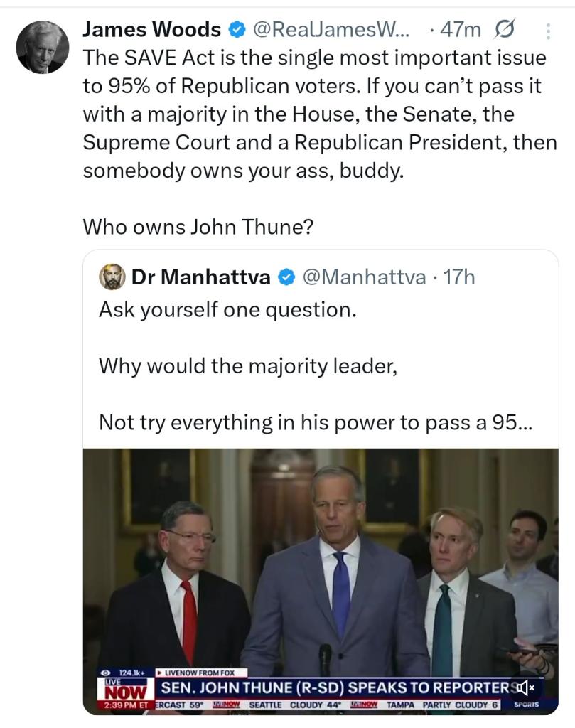Click the 47m post timestamp
The image size is (575, 728).
pyautogui.click(x=461, y=30)
